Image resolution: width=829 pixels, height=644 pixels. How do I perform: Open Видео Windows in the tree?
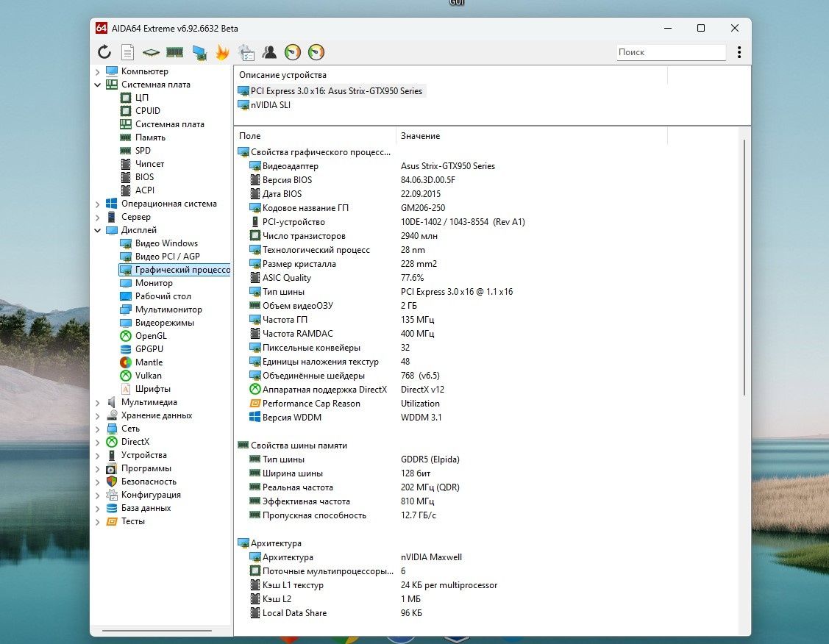pos(166,243)
